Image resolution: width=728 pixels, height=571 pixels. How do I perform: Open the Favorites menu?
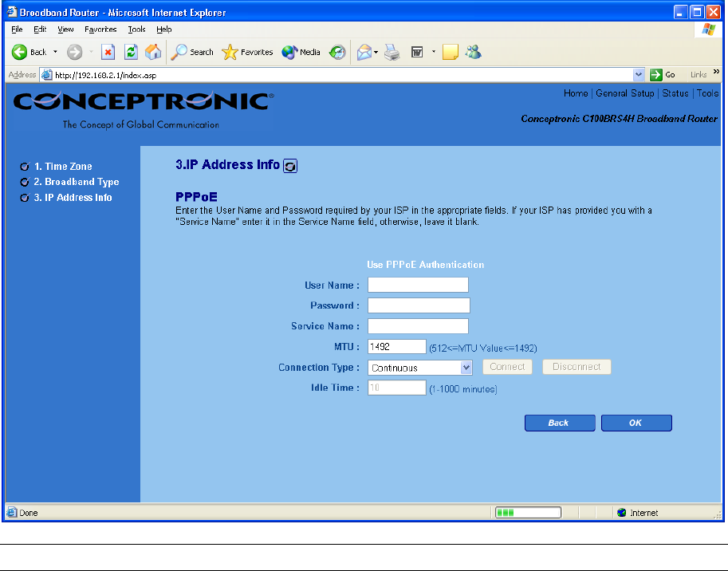[100, 30]
